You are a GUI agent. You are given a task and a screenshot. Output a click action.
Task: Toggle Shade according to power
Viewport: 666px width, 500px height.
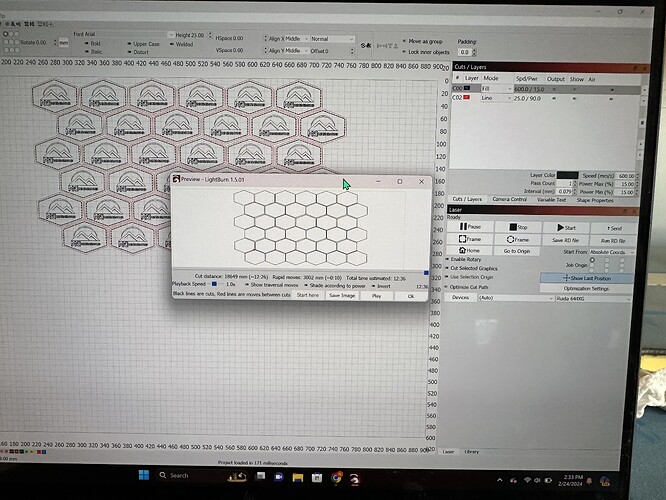pos(334,285)
